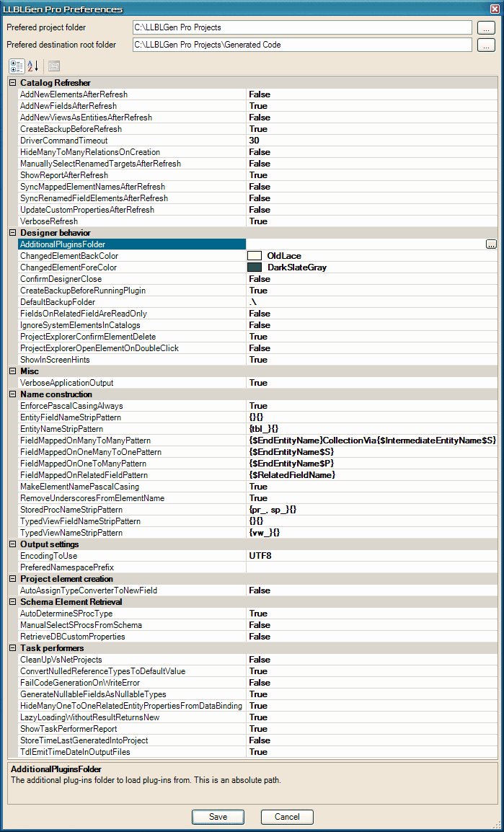The width and height of the screenshot is (504, 832).
Task: Collapse the Catalog Refresher category
Action: coord(13,83)
